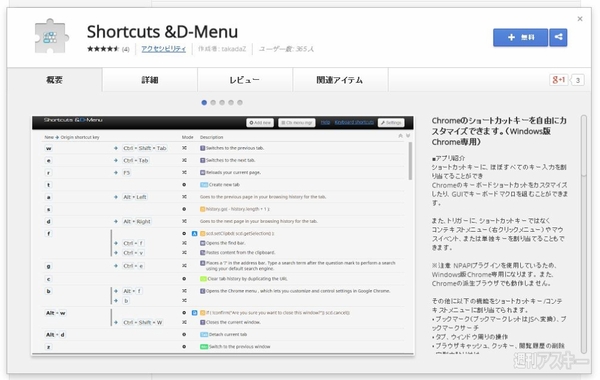Click the Ctx menu mgr button in screenshot
Viewport: 600px width, 380px height.
tap(297, 122)
